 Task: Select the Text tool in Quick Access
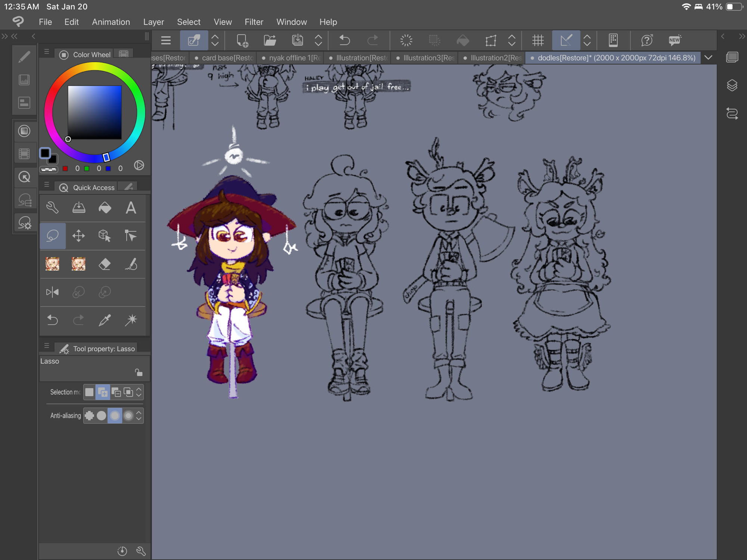(131, 208)
